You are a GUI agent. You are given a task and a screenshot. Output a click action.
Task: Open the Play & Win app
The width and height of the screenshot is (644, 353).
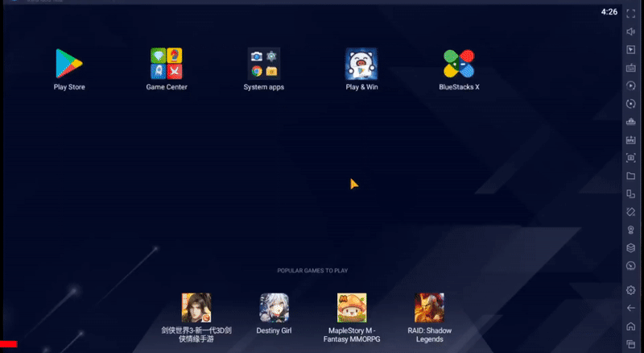coord(361,64)
